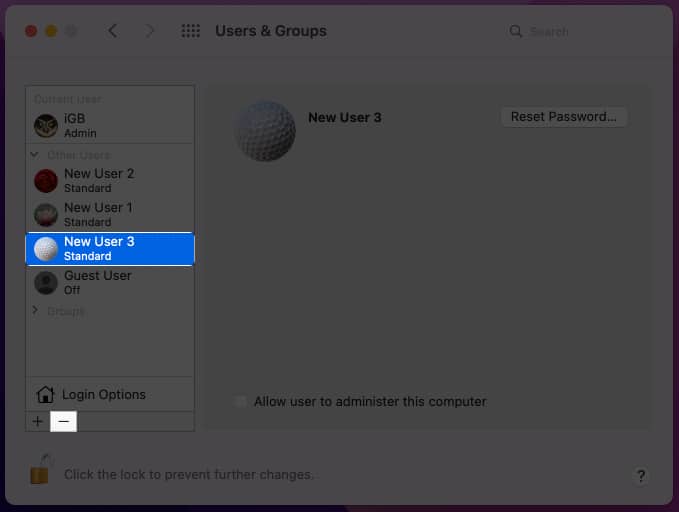Go back with the left chevron
Viewport: 679px width, 512px height.
pyautogui.click(x=113, y=31)
